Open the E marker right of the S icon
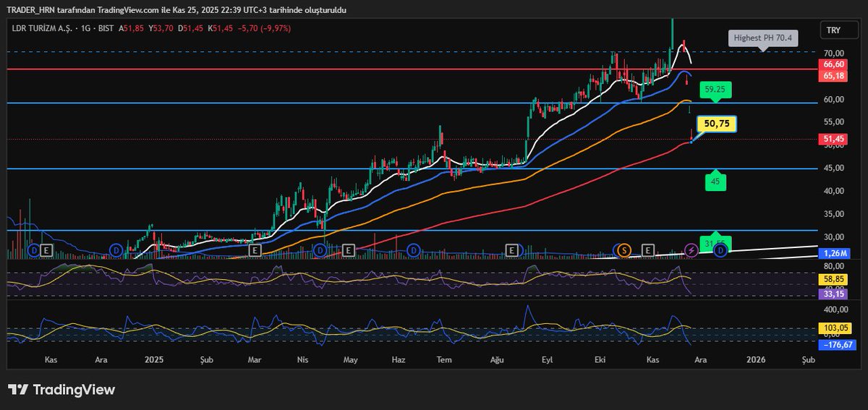The width and height of the screenshot is (868, 410). pyautogui.click(x=649, y=250)
